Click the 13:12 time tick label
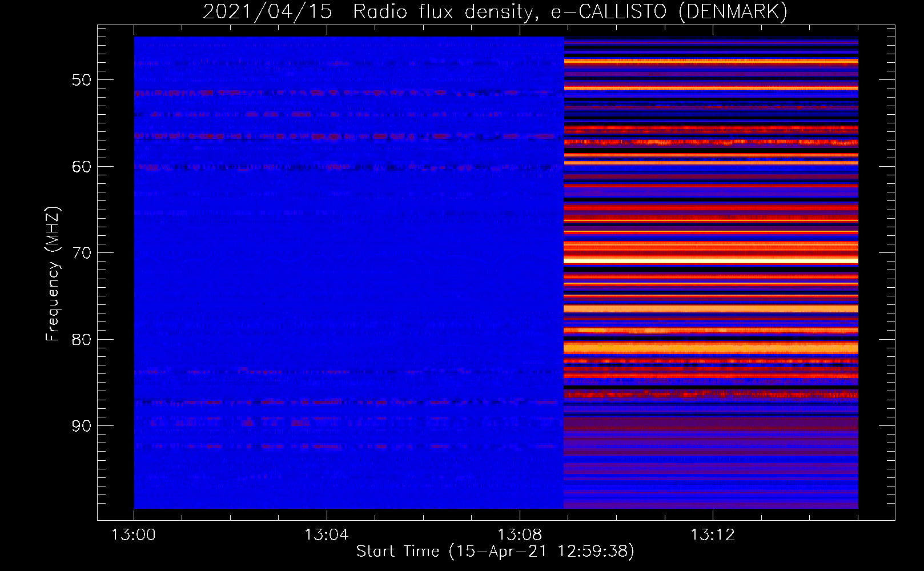 [712, 535]
